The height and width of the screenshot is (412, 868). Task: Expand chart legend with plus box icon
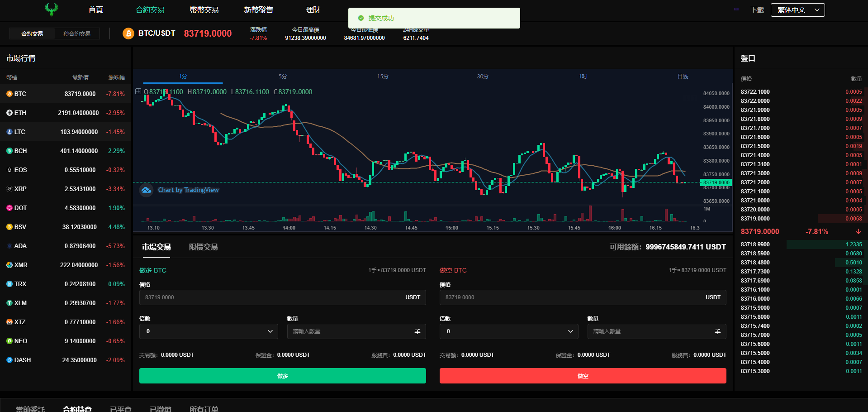point(138,91)
